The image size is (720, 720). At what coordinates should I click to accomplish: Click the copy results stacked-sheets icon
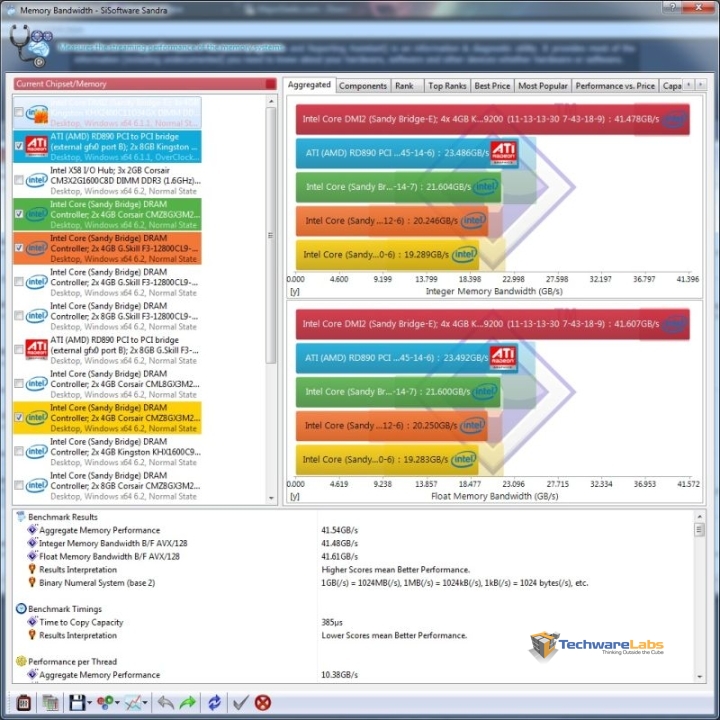point(51,703)
